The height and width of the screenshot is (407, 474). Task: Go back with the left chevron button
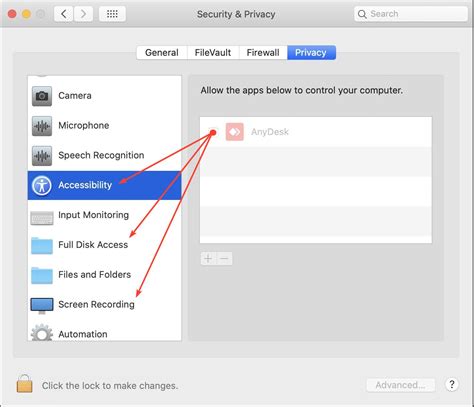point(63,14)
